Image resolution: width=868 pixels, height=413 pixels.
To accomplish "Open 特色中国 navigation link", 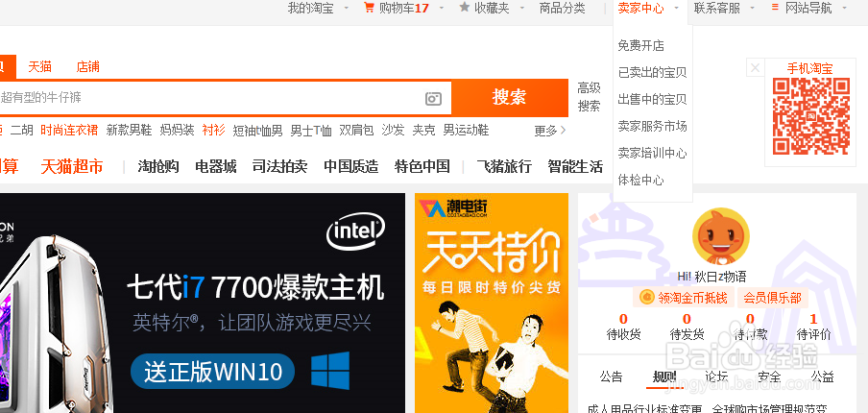I will [x=422, y=166].
